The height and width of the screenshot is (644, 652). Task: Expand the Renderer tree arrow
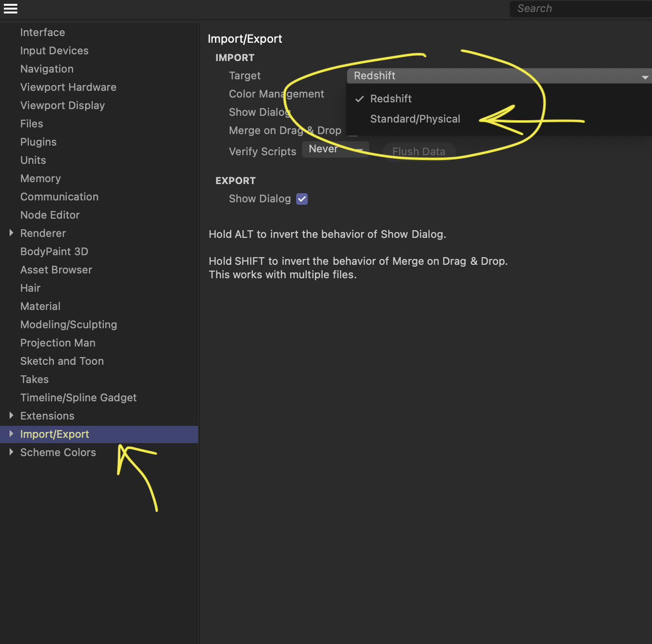tap(11, 233)
